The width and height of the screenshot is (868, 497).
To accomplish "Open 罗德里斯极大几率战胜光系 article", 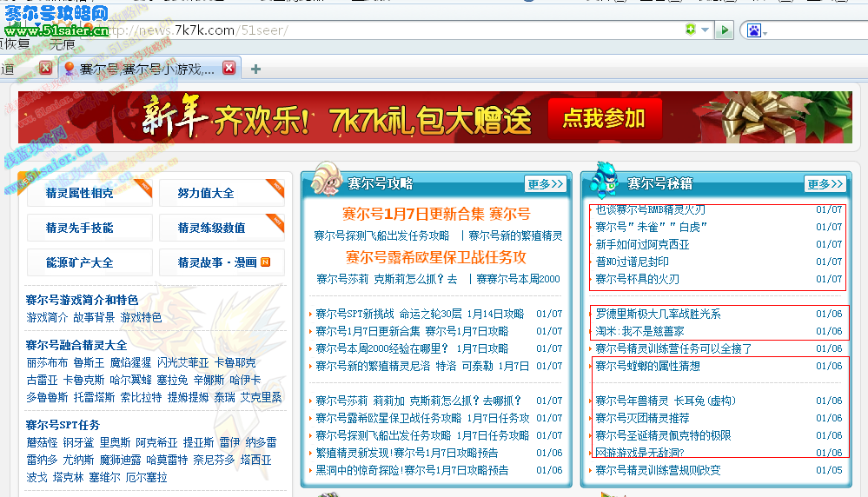I will pos(659,314).
